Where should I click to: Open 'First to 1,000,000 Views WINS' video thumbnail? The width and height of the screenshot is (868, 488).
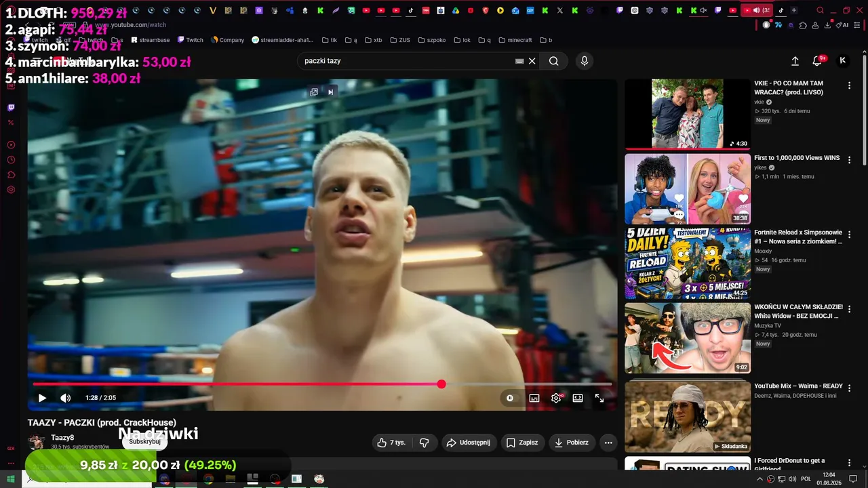tap(688, 188)
